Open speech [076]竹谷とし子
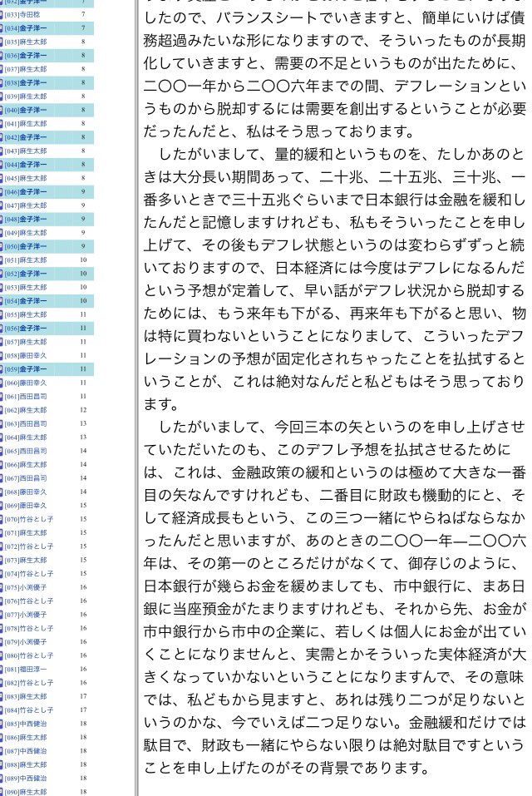 29,601
